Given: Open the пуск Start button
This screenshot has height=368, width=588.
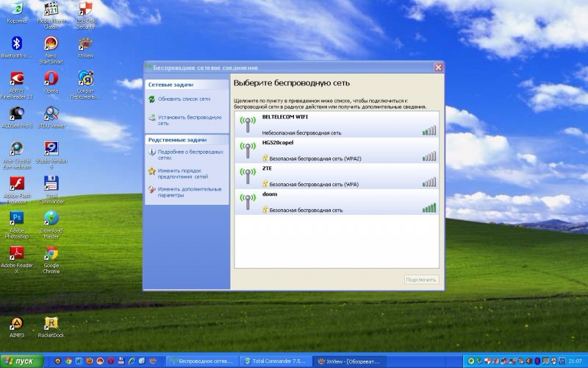Looking at the screenshot, I should point(22,361).
